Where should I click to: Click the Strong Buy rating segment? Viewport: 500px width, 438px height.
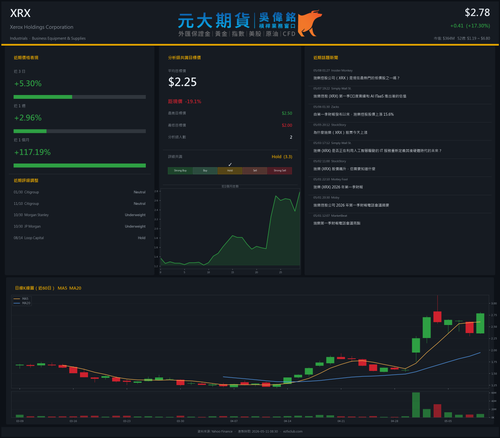[180, 171]
